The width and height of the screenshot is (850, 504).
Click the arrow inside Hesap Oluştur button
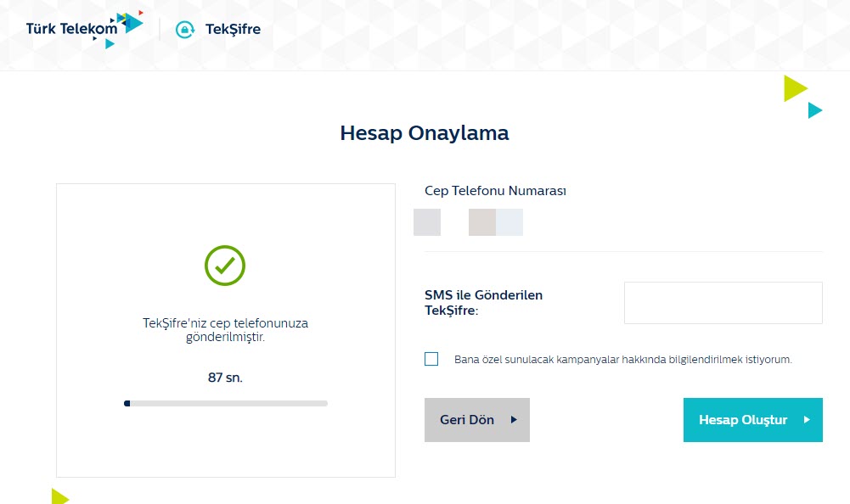(807, 420)
